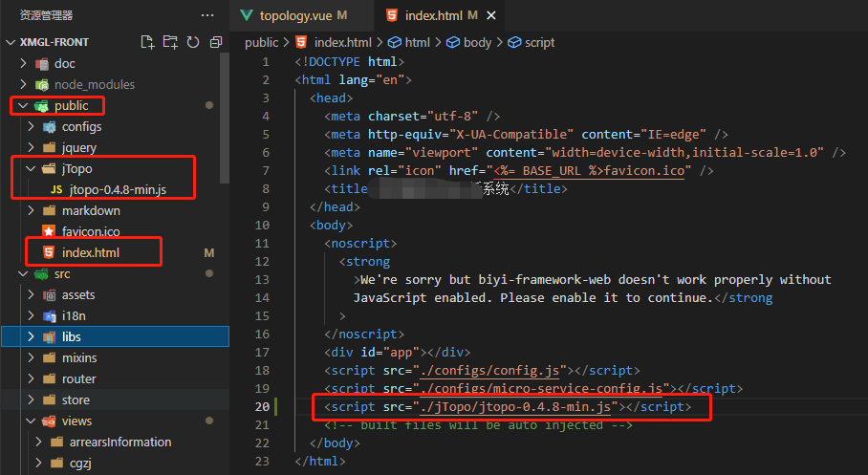Click the Vue icon on topology.vue tab

(247, 15)
